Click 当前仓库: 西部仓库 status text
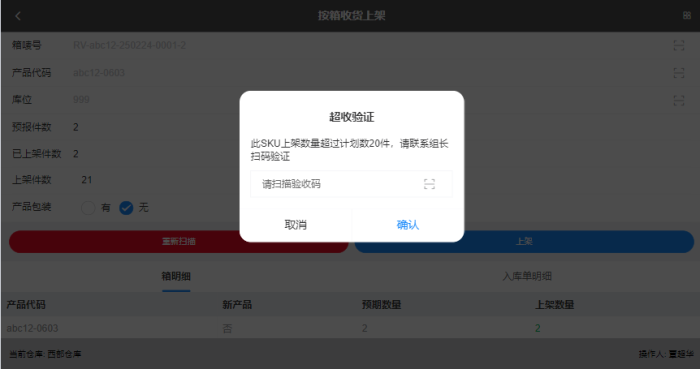 [46, 354]
